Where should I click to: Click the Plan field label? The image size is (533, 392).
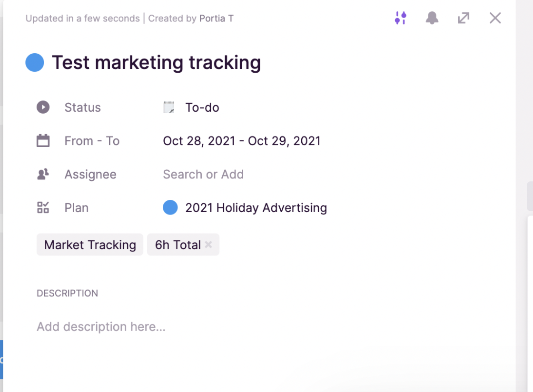[x=77, y=207]
